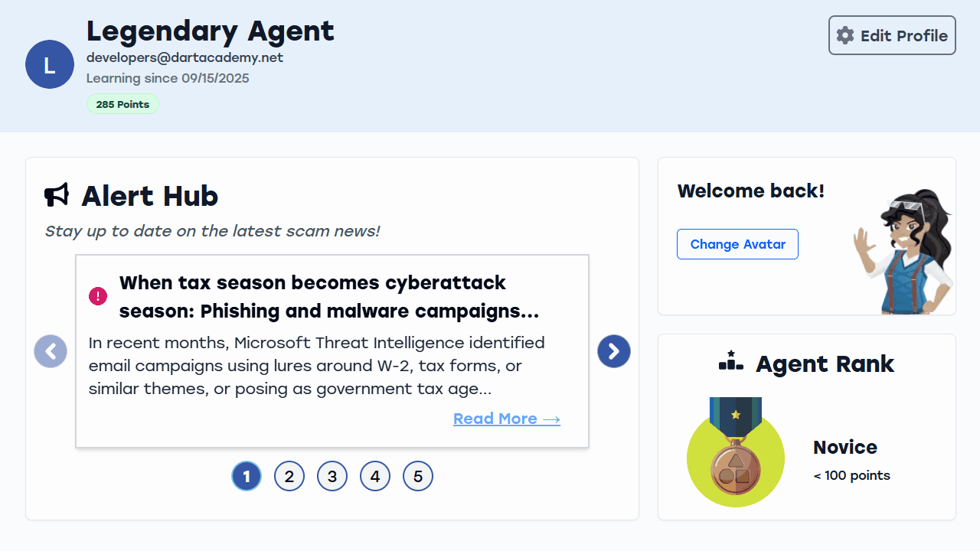Viewport: 980px width, 551px height.
Task: Click the red exclamation alert icon
Action: click(97, 295)
